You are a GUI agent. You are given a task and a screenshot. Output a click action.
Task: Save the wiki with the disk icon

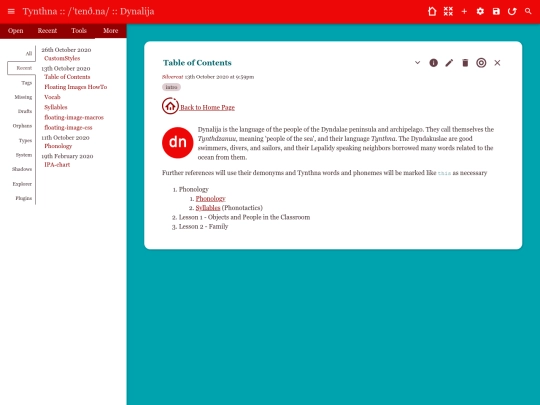coord(496,11)
